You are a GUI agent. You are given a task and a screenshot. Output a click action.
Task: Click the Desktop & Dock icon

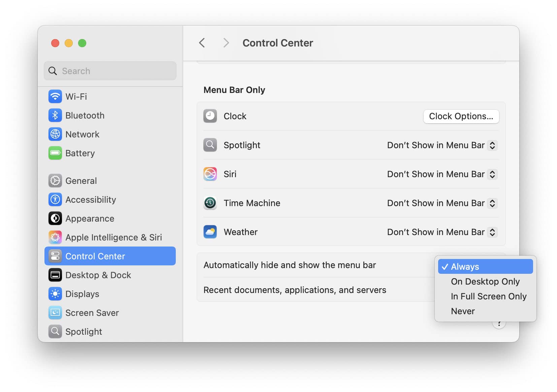(55, 275)
